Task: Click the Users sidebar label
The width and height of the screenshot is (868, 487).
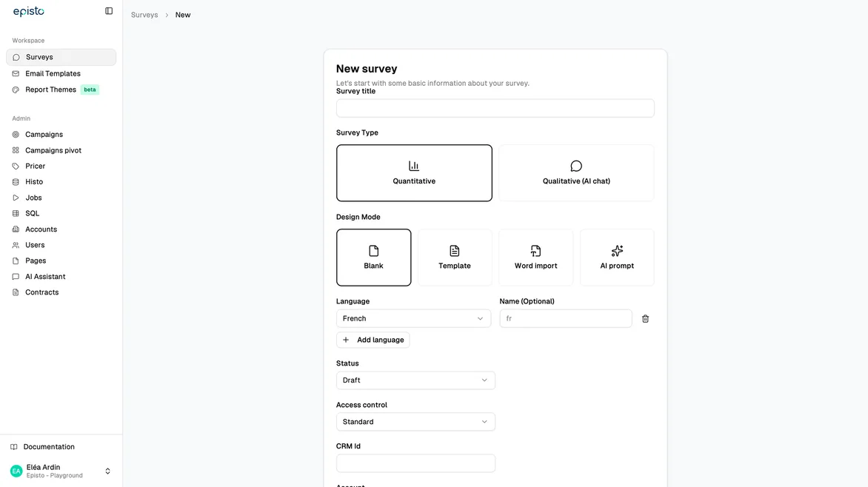Action: click(35, 245)
